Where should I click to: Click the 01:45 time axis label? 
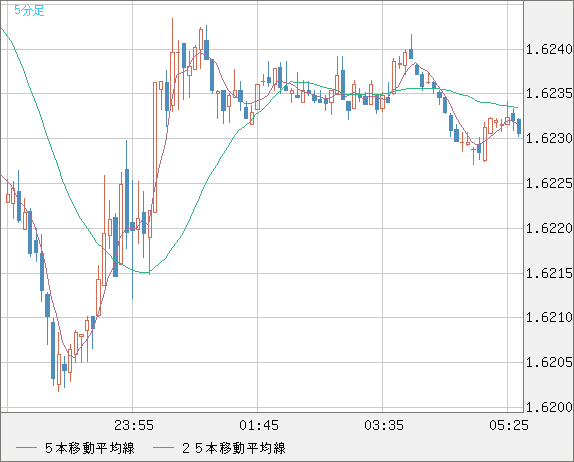pyautogui.click(x=259, y=425)
